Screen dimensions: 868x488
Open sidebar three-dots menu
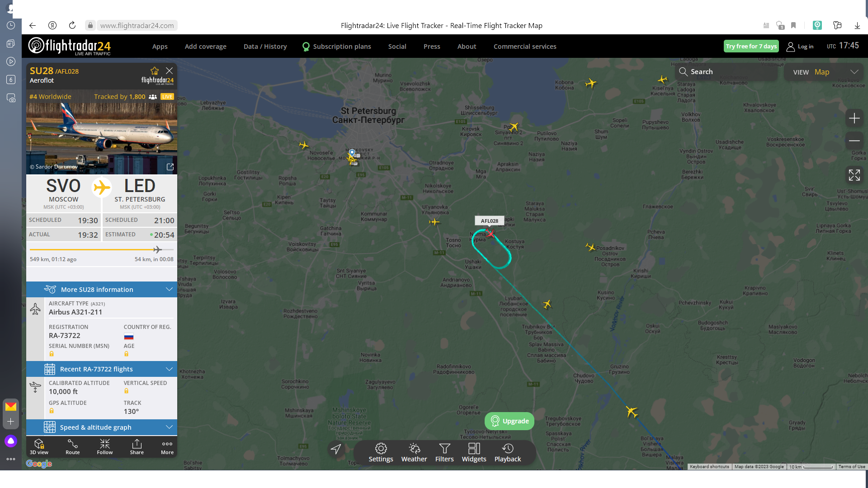[11, 459]
